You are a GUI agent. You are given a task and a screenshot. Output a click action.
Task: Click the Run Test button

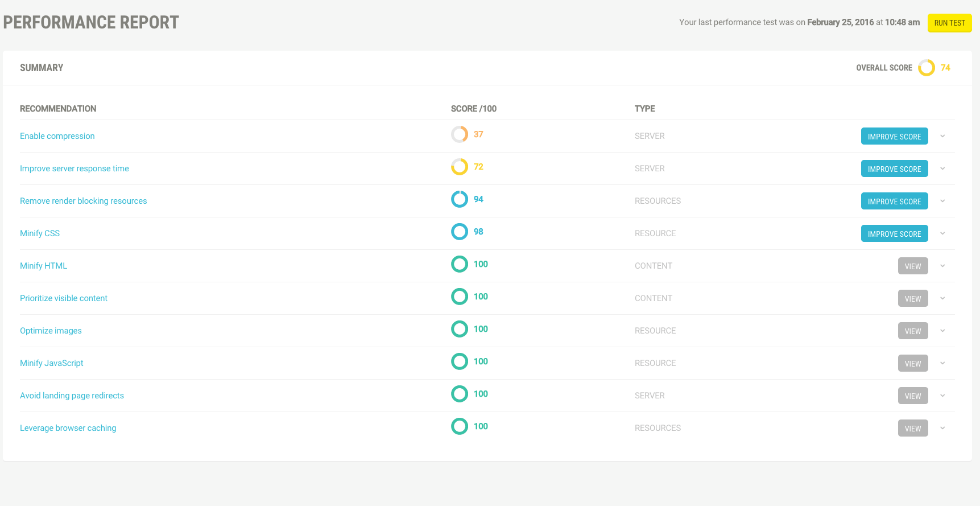pyautogui.click(x=949, y=23)
